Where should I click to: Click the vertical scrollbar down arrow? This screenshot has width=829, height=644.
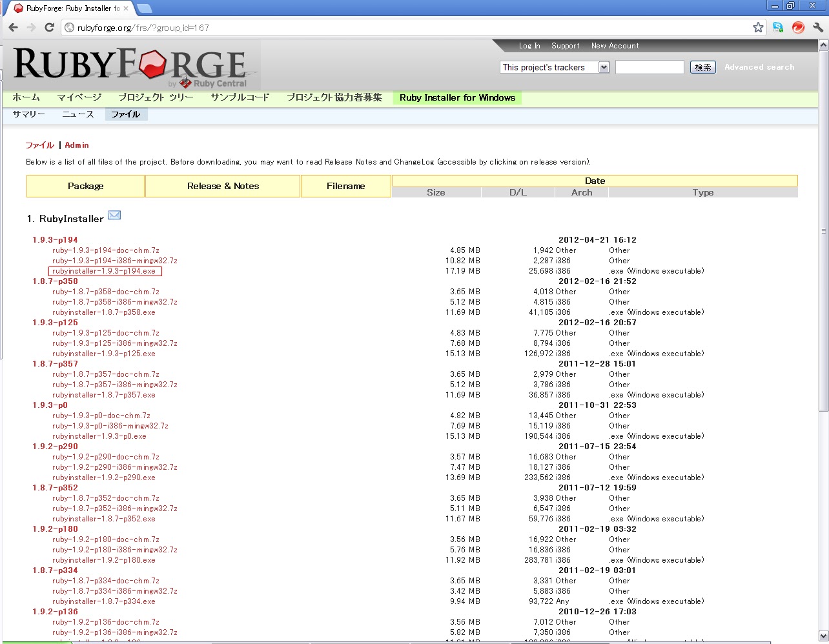point(823,636)
